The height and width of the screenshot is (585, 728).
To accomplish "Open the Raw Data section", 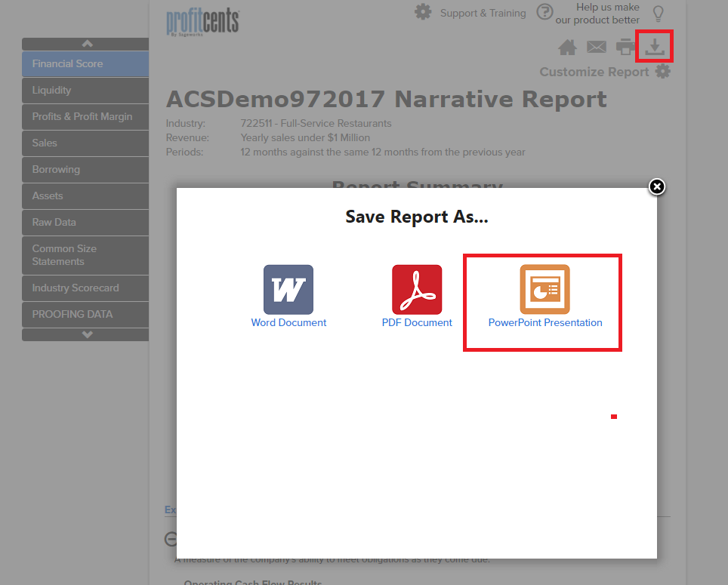I will (x=85, y=223).
